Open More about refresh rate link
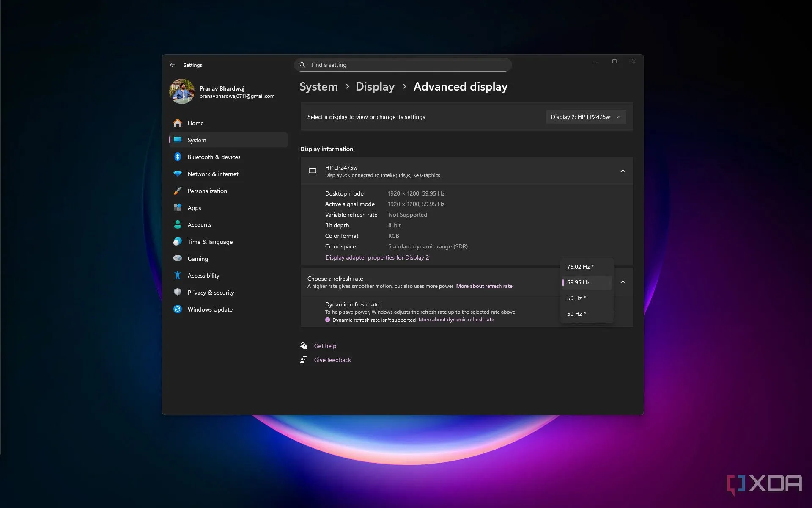The image size is (812, 508). pos(484,286)
